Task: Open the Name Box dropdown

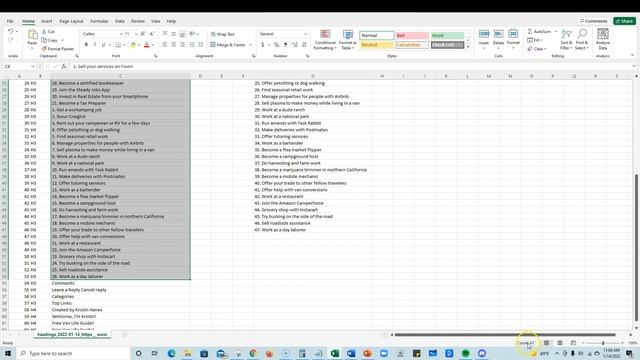Action: [x=33, y=66]
